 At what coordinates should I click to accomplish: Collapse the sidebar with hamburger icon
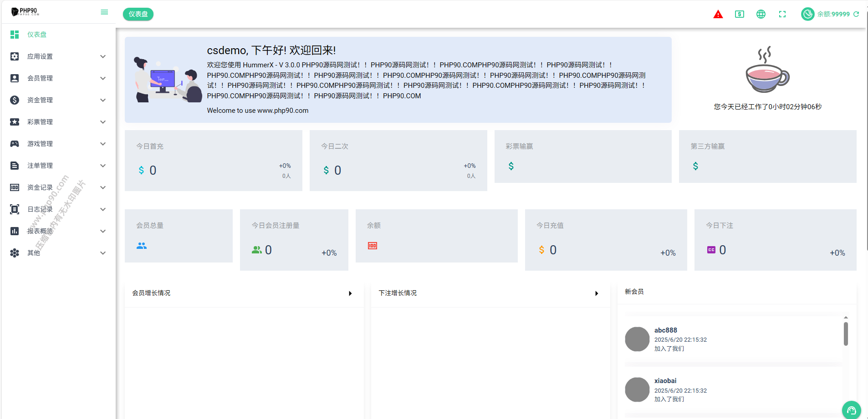tap(104, 12)
